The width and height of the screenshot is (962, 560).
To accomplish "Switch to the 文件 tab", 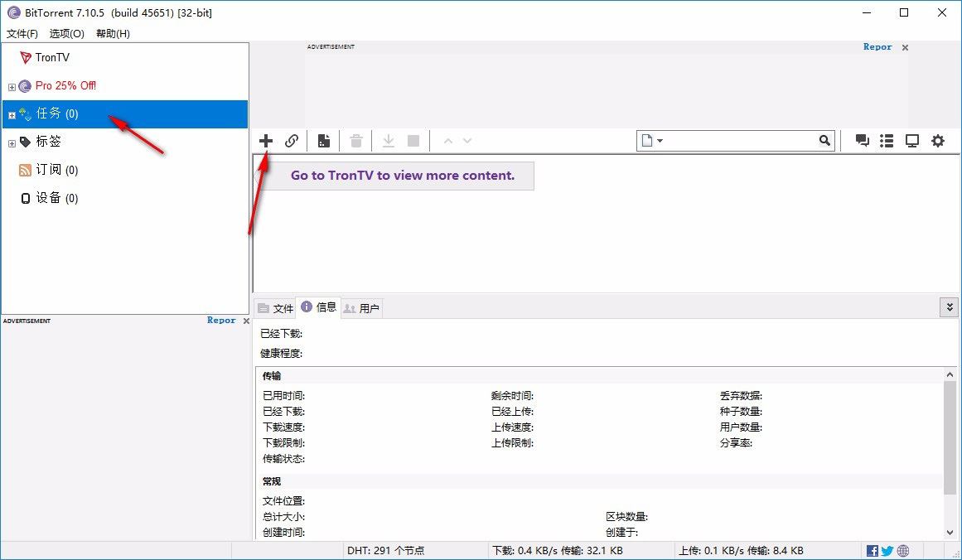I will click(275, 308).
